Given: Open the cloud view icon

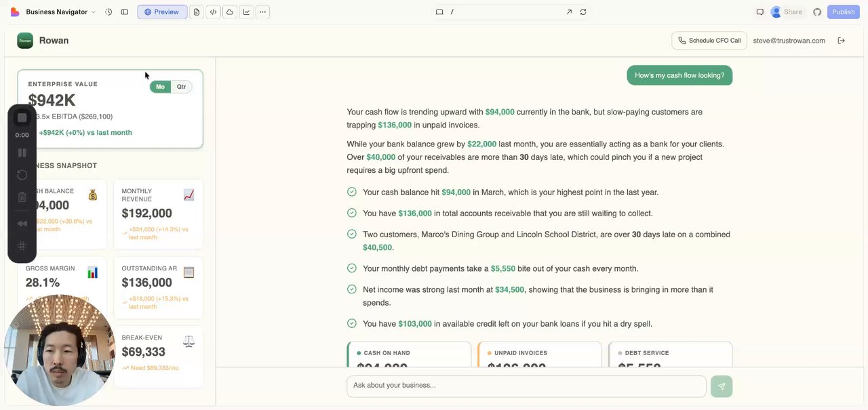Looking at the screenshot, I should (x=230, y=12).
